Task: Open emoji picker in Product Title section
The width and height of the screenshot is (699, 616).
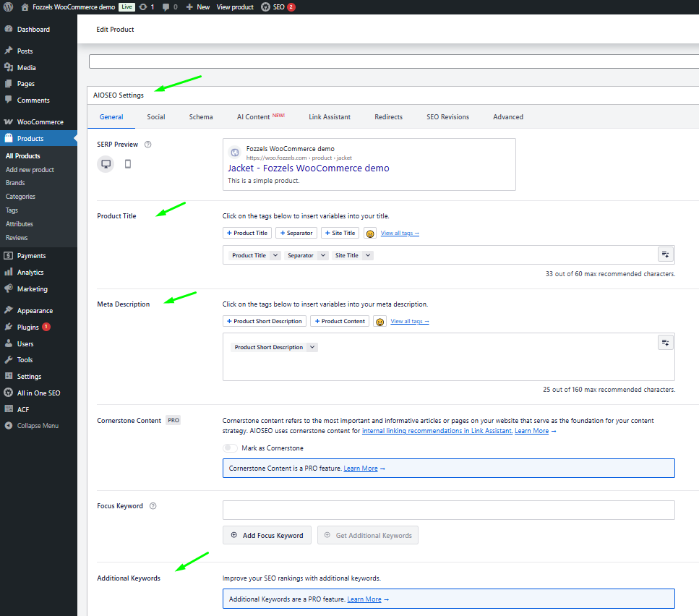Action: pyautogui.click(x=370, y=233)
